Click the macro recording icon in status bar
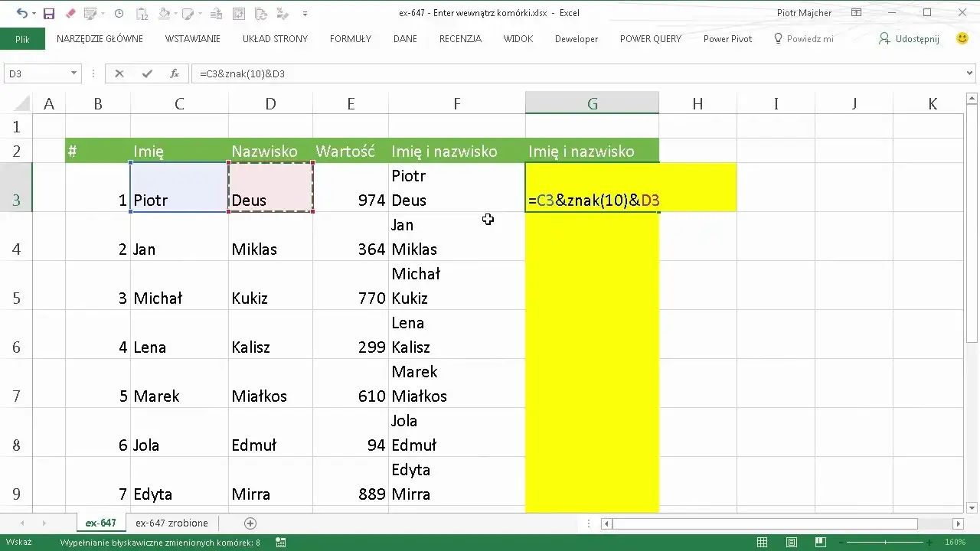Screen dimensions: 980x551 [x=281, y=543]
